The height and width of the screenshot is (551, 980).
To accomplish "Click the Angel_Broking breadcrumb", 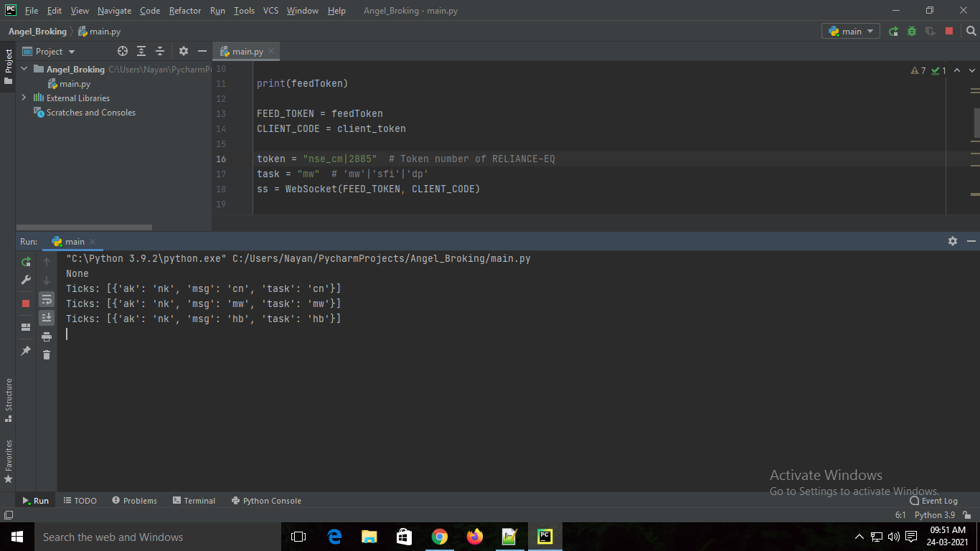I will tap(37, 31).
